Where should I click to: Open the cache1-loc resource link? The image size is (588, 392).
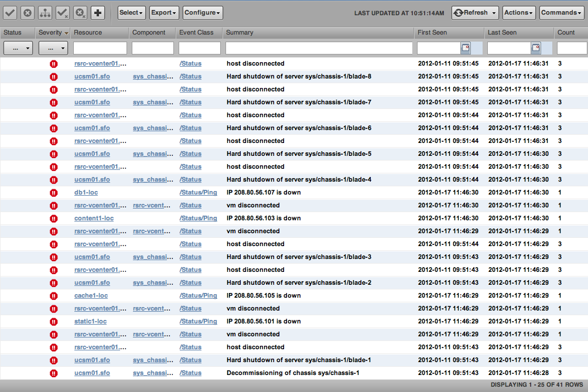click(91, 295)
